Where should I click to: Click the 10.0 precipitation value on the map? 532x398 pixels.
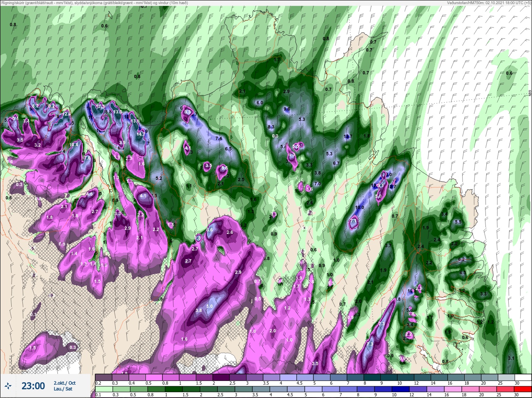tap(360, 207)
